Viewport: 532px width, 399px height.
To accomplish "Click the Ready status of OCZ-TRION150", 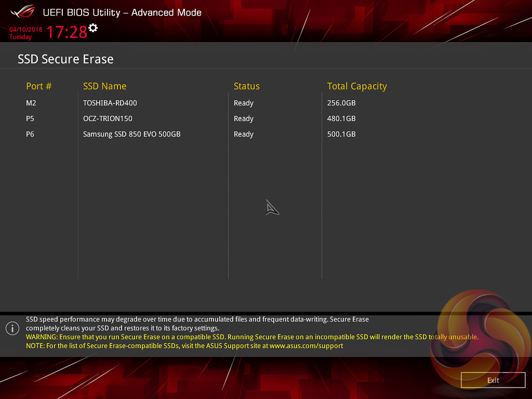I will click(244, 119).
